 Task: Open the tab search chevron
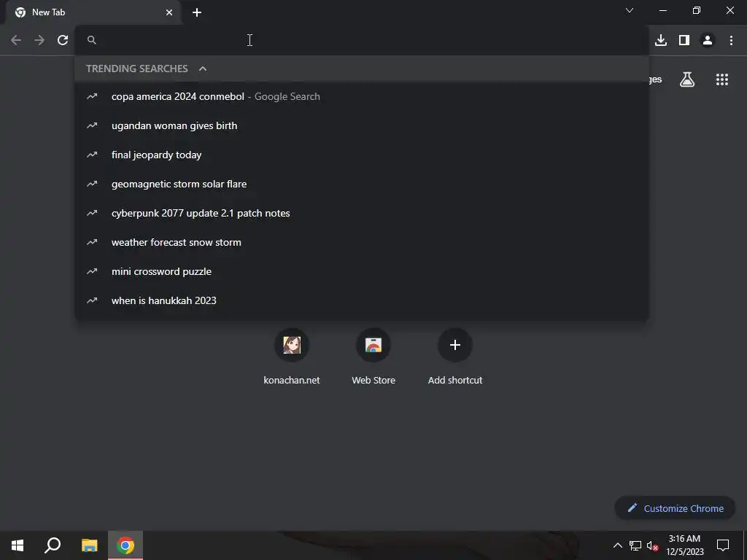630,10
